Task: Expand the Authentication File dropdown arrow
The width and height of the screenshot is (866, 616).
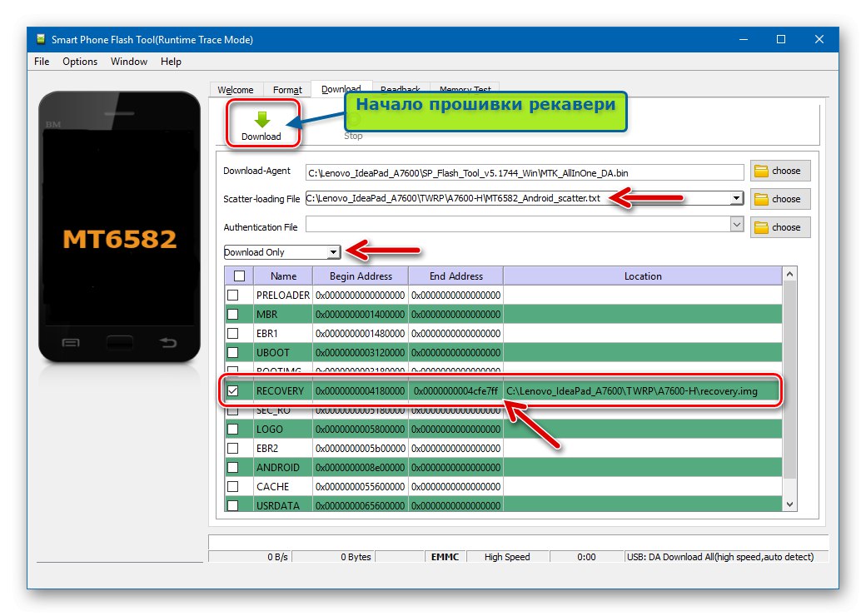Action: (x=736, y=225)
